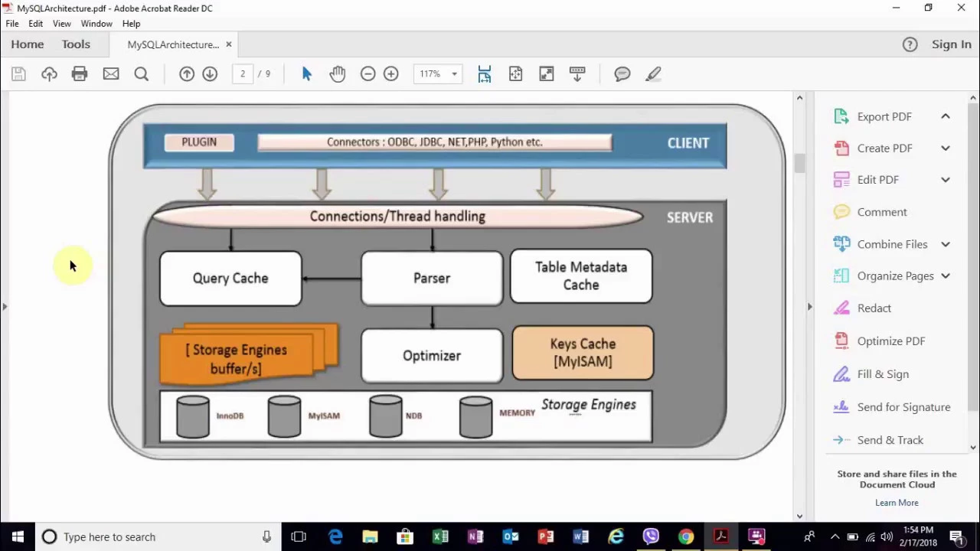Open the Window menu
This screenshot has height=551, width=980.
[x=96, y=24]
